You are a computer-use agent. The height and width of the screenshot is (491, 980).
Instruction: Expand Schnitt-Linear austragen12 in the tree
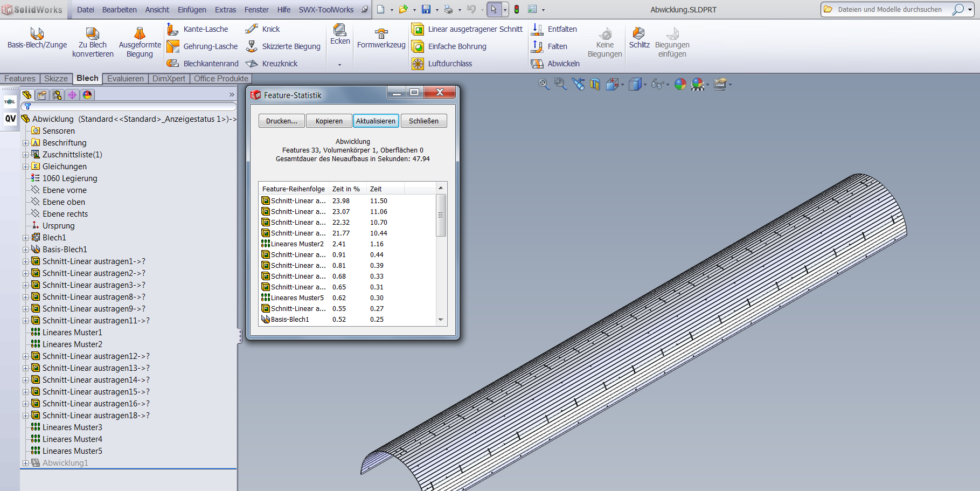[25, 356]
